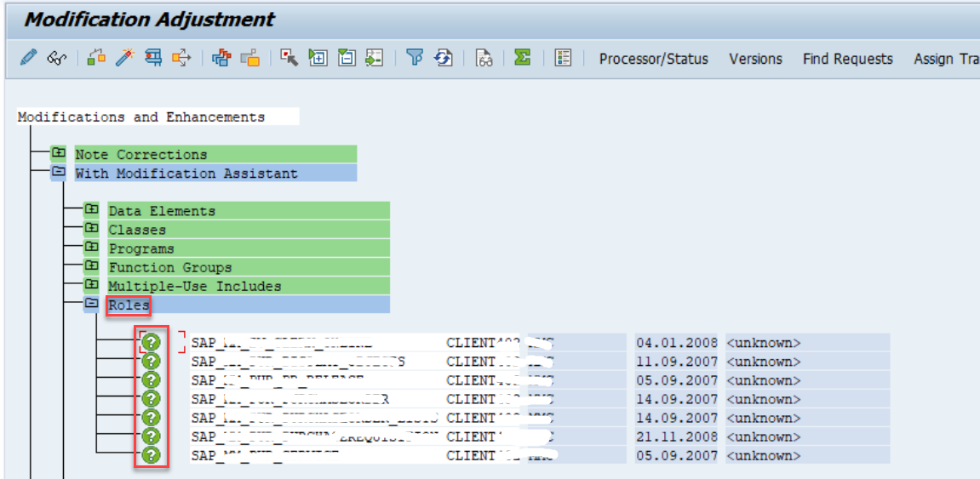980x479 pixels.
Task: Click question-mark status icon for 21.11.2008 role
Action: point(151,436)
